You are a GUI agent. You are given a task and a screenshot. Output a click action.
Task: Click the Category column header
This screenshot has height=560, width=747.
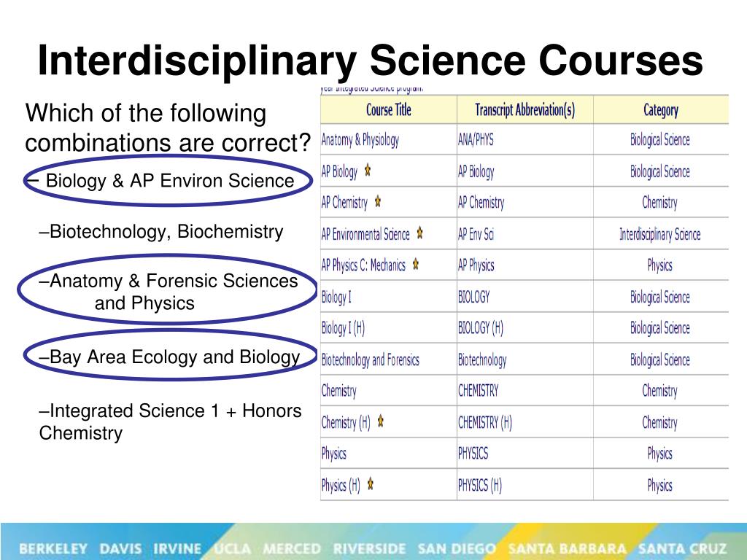pyautogui.click(x=661, y=110)
